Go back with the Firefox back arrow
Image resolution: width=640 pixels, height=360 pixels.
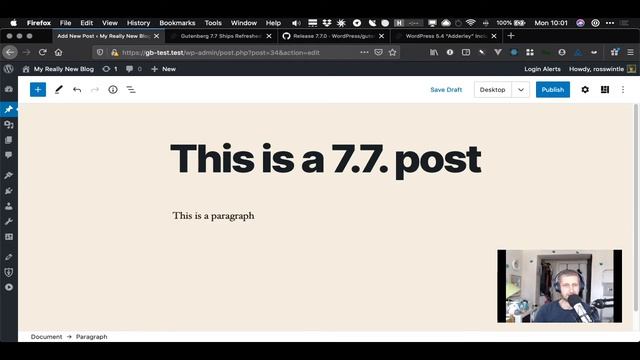(10, 52)
